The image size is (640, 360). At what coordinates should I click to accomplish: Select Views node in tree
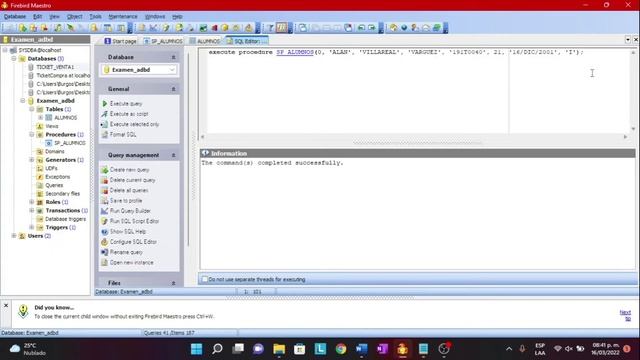pos(52,126)
